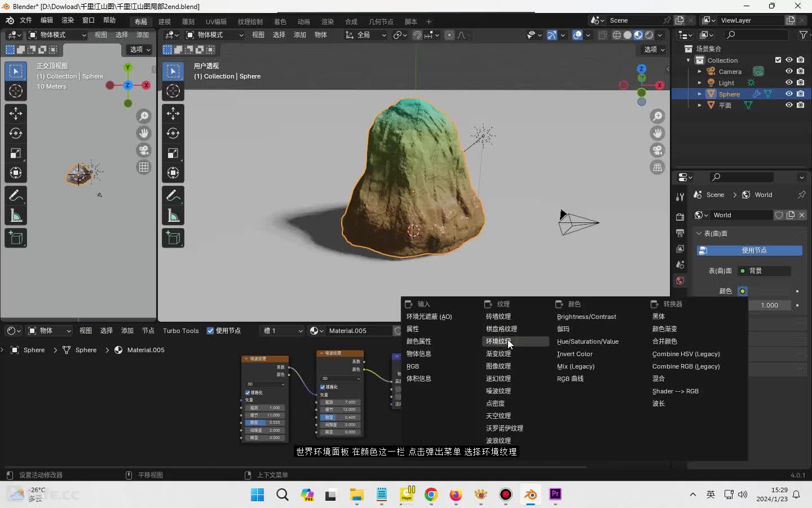812x508 pixels.
Task: Switch to the UV编辑 workspace tab
Action: pyautogui.click(x=216, y=21)
